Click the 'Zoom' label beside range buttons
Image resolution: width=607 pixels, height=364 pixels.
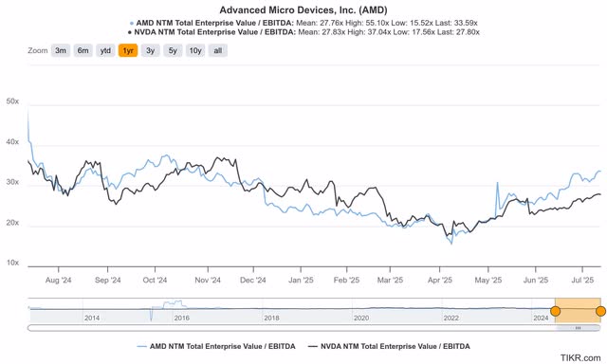pos(38,50)
